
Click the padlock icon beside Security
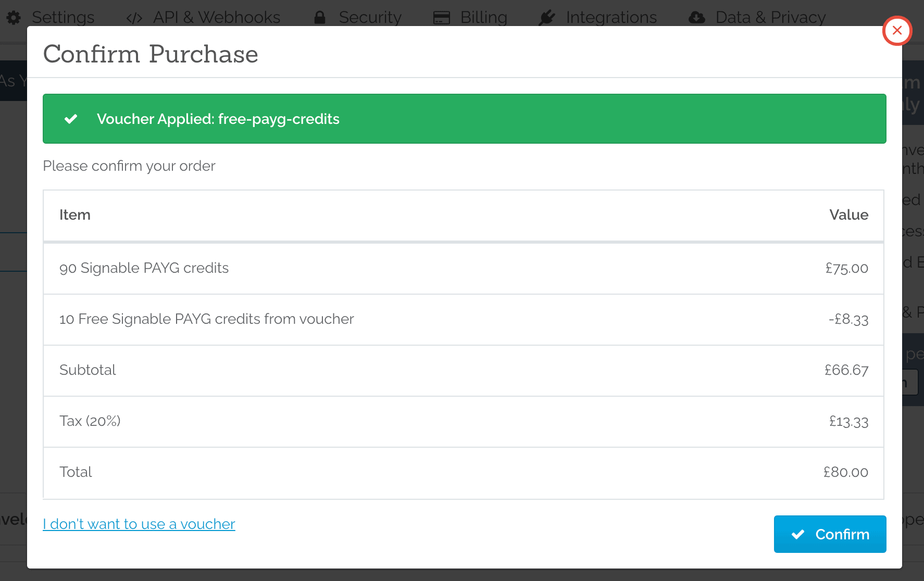point(320,18)
